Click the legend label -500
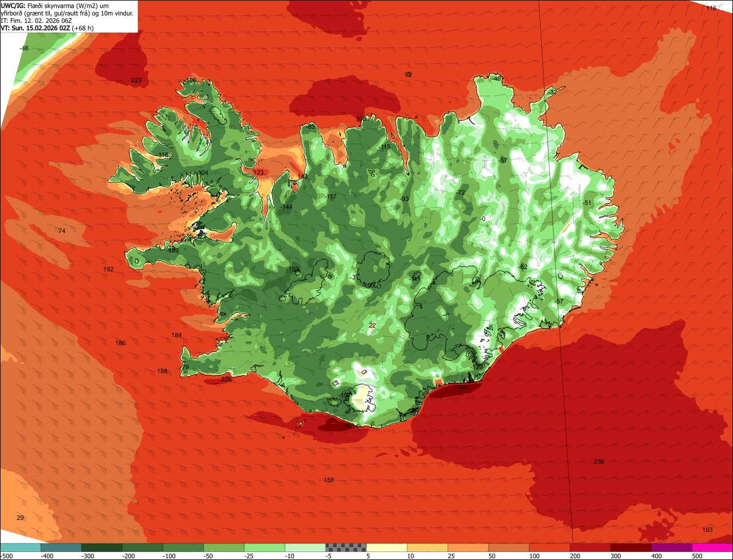Screen dimensions: 733x560 coord(6,555)
